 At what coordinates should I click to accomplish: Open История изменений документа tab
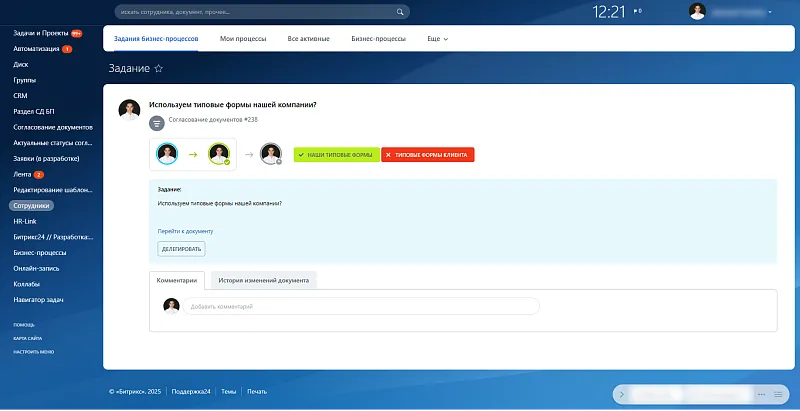[264, 280]
